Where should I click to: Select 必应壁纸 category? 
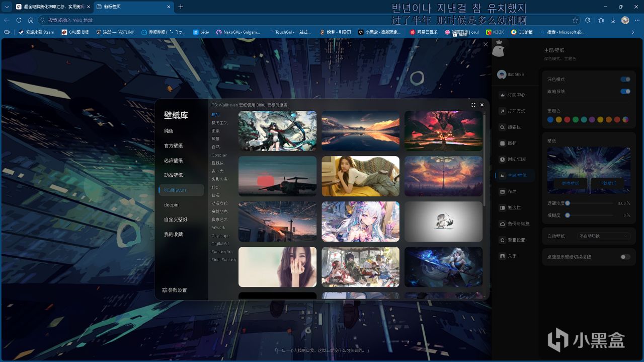click(174, 160)
